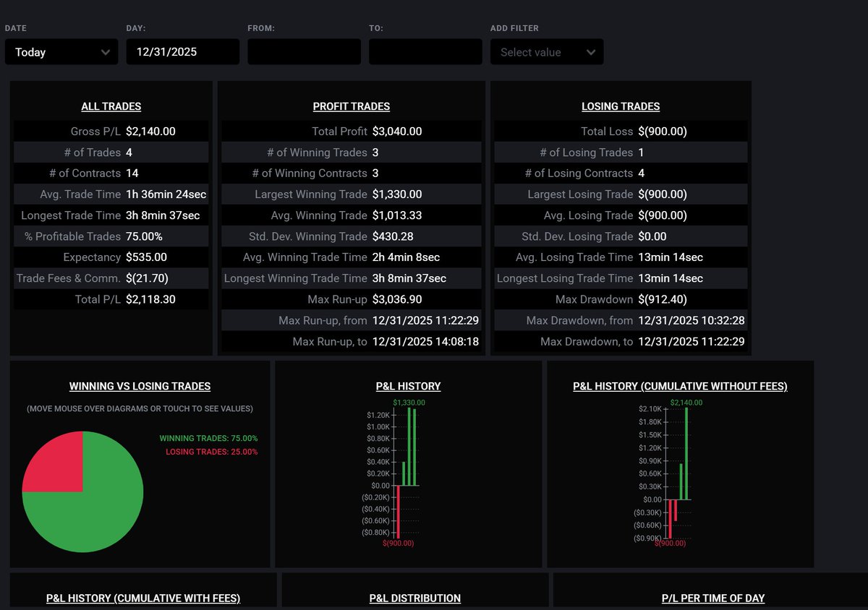Select the ALL TRADES heading
This screenshot has height=610, width=868.
click(111, 106)
